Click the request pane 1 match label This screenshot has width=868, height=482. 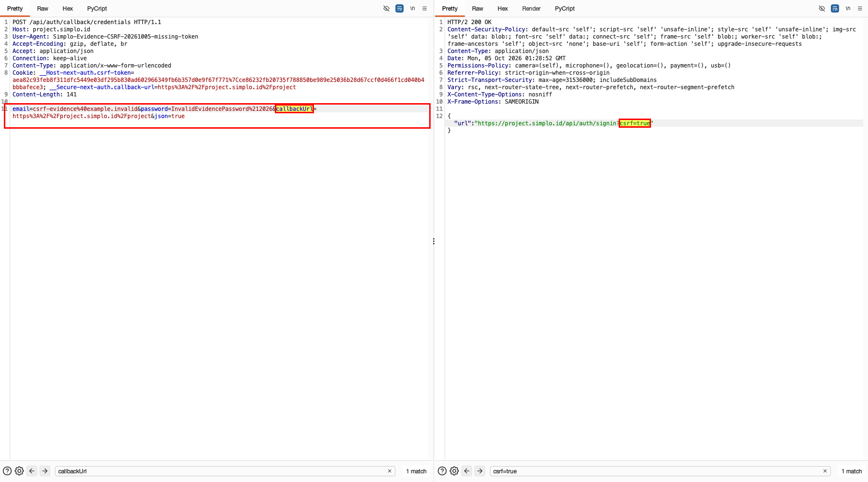point(416,471)
